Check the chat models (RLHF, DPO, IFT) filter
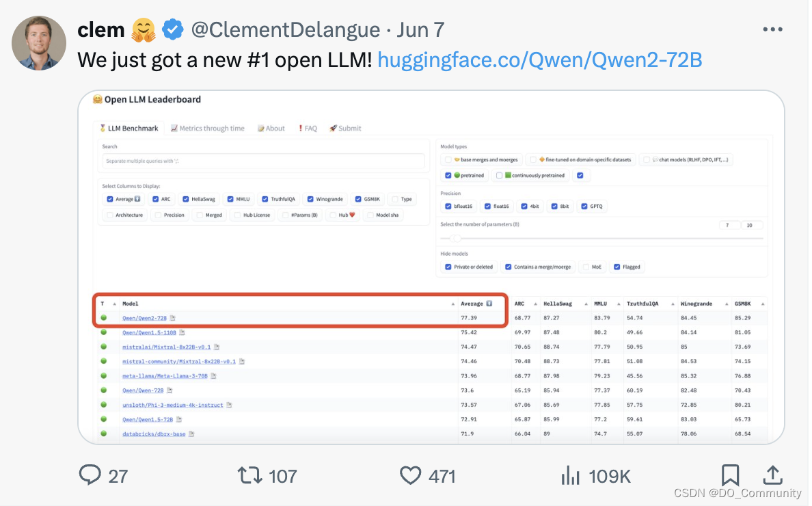Viewport: 812px width, 506px height. coord(647,159)
